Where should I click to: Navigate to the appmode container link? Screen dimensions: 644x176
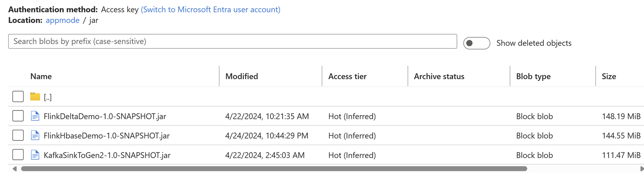coord(63,20)
